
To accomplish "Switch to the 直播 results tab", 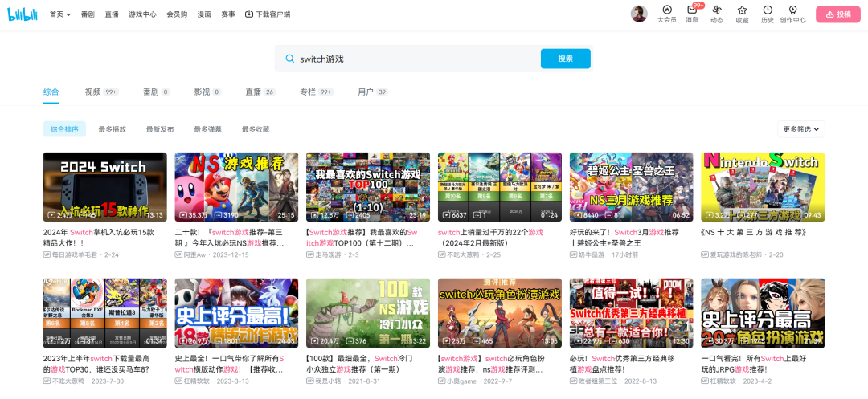I will pos(260,92).
